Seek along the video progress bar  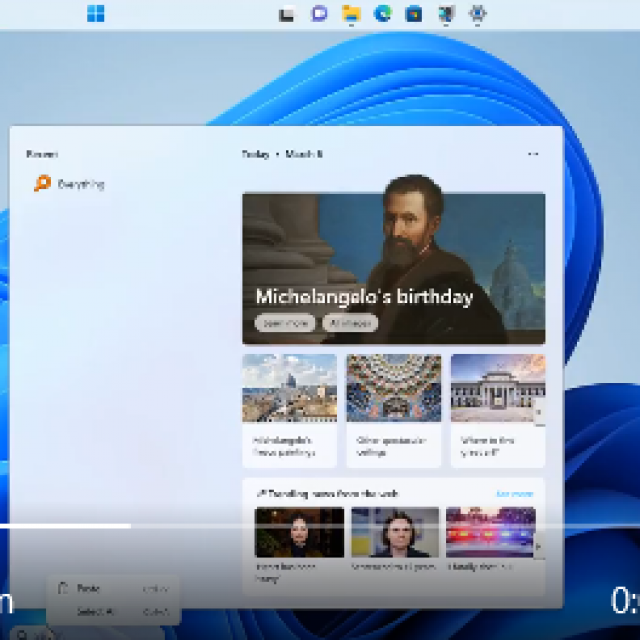point(320,526)
